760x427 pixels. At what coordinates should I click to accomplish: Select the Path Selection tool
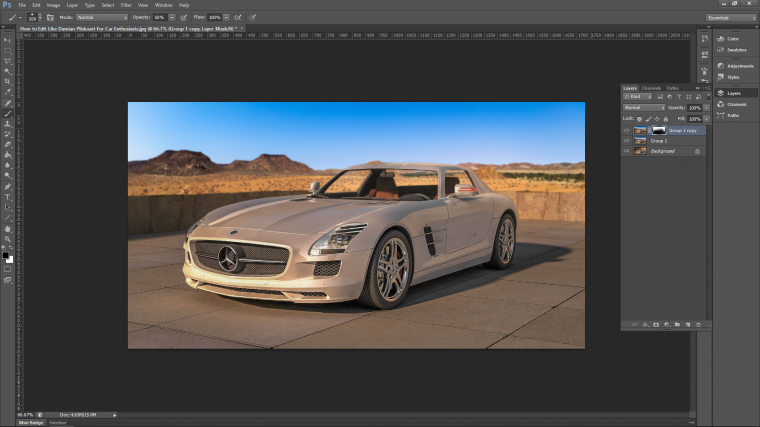click(7, 207)
